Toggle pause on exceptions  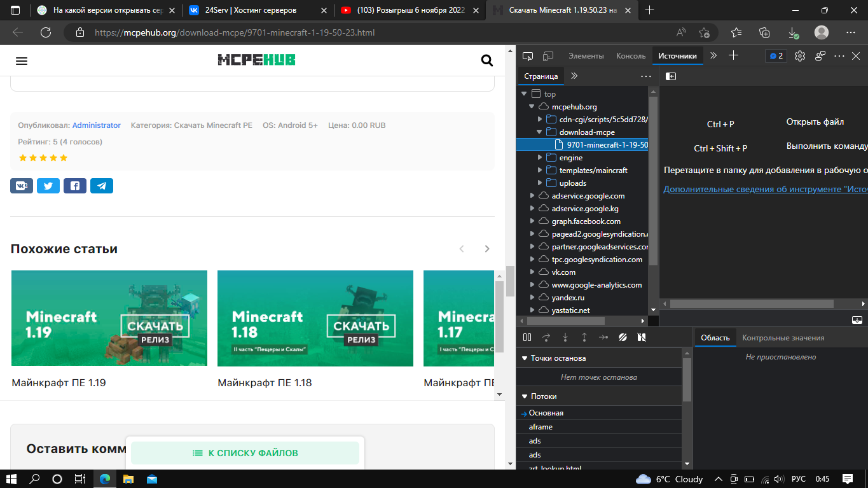642,337
